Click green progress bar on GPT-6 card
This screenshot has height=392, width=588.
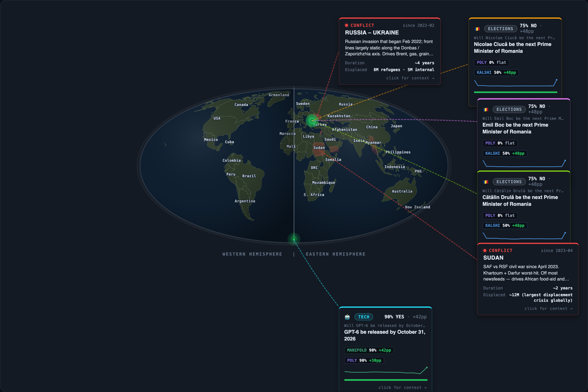[386, 380]
